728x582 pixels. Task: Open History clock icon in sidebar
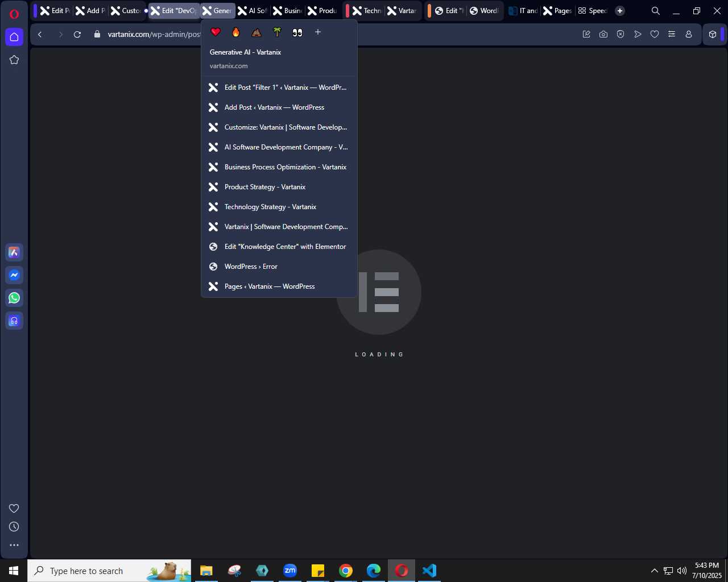coord(14,527)
